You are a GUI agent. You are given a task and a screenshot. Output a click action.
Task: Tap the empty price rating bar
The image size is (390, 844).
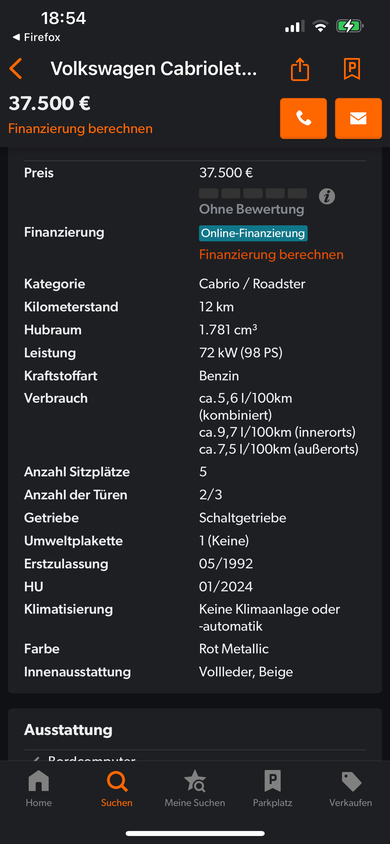pos(253,193)
